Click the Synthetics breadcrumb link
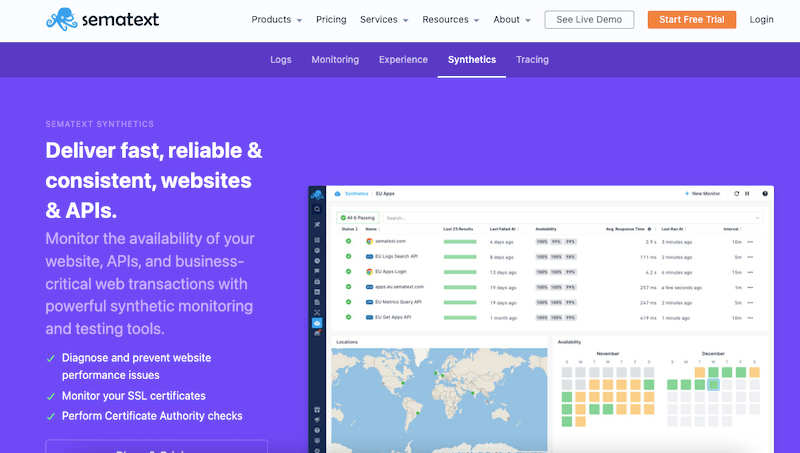800x453 pixels. coord(357,194)
